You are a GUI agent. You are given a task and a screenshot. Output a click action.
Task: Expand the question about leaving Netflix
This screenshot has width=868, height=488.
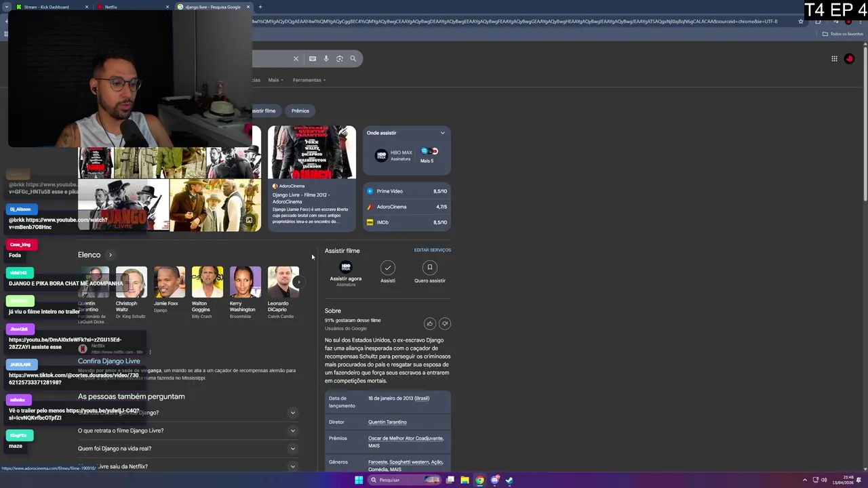pyautogui.click(x=189, y=466)
